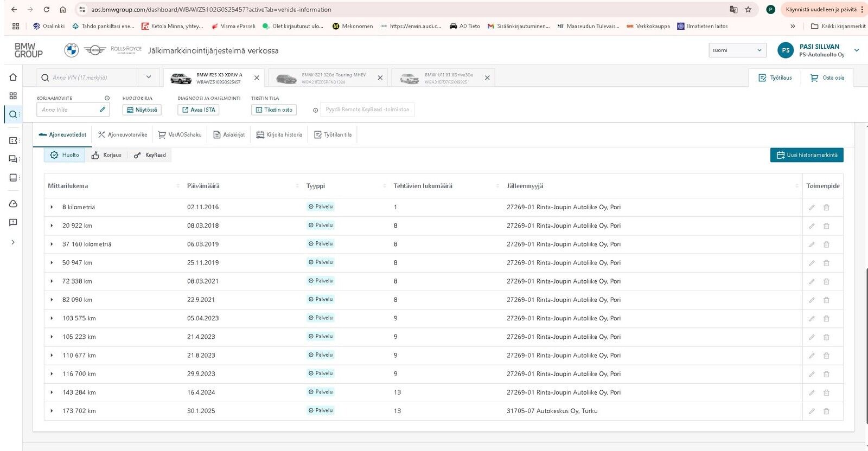
Task: Edit the 25.11.2019 service entry
Action: (x=812, y=263)
